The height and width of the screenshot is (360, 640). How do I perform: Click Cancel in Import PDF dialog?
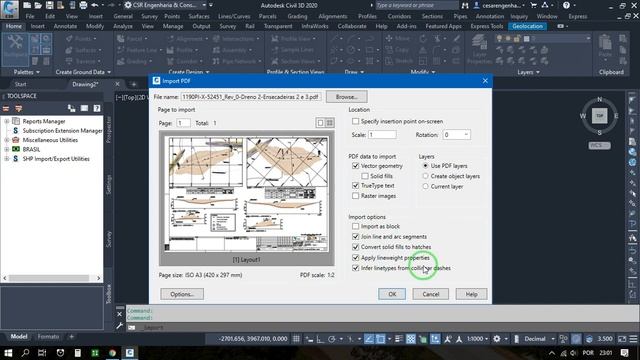pos(431,294)
